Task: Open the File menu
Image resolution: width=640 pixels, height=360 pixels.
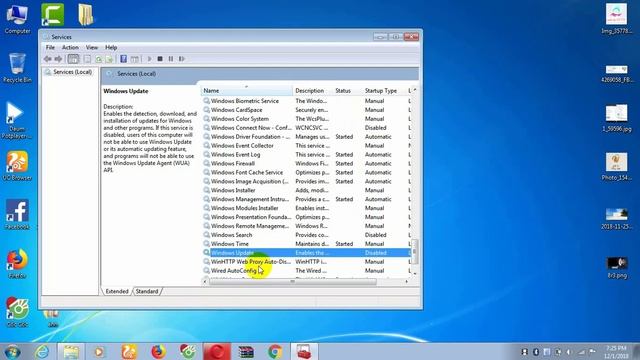Action: click(50, 47)
